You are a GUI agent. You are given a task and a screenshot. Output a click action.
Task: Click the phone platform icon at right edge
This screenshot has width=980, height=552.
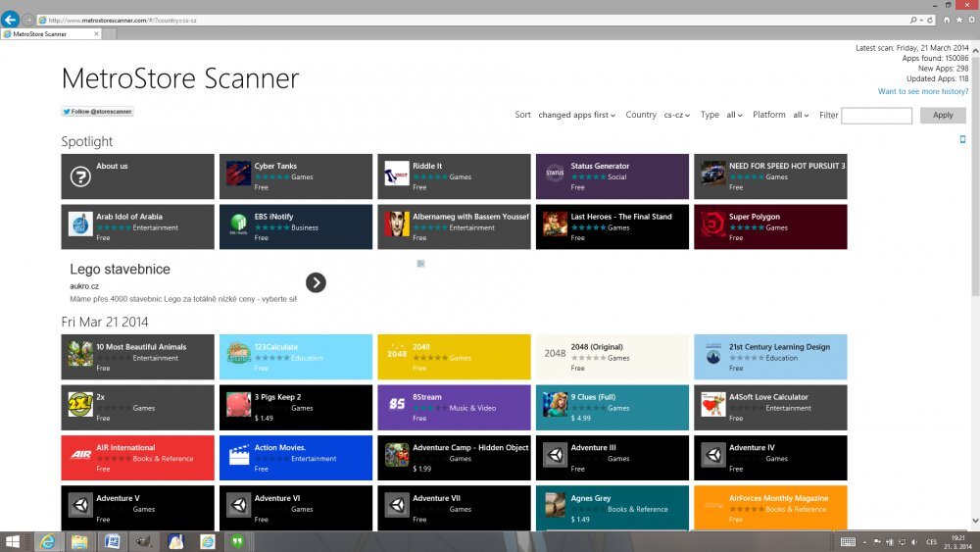pos(962,140)
